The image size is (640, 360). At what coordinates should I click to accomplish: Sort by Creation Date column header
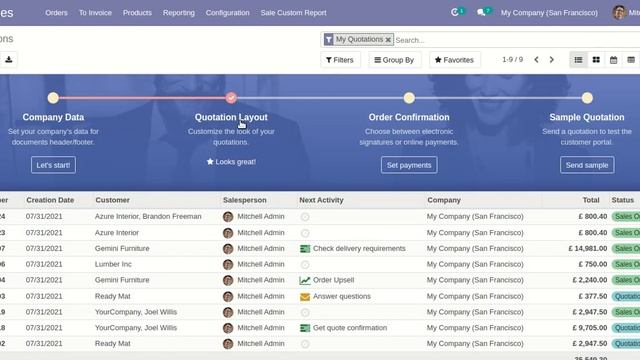50,200
